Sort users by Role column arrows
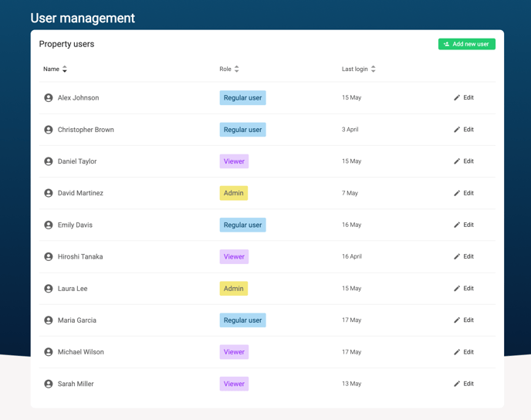531x420 pixels. (x=237, y=69)
